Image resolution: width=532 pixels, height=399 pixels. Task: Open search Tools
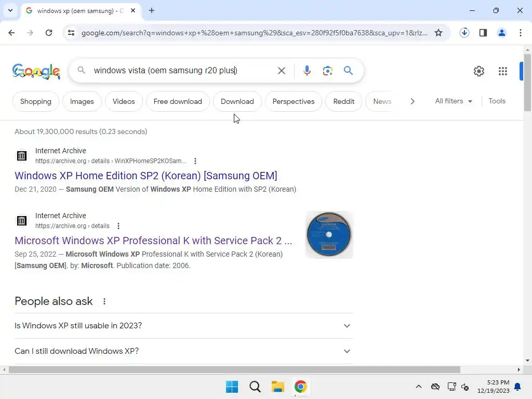tap(497, 101)
